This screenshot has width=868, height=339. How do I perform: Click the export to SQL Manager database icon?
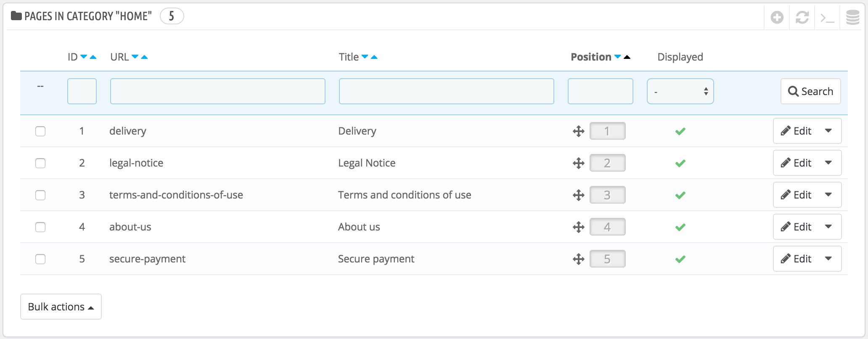click(x=852, y=17)
